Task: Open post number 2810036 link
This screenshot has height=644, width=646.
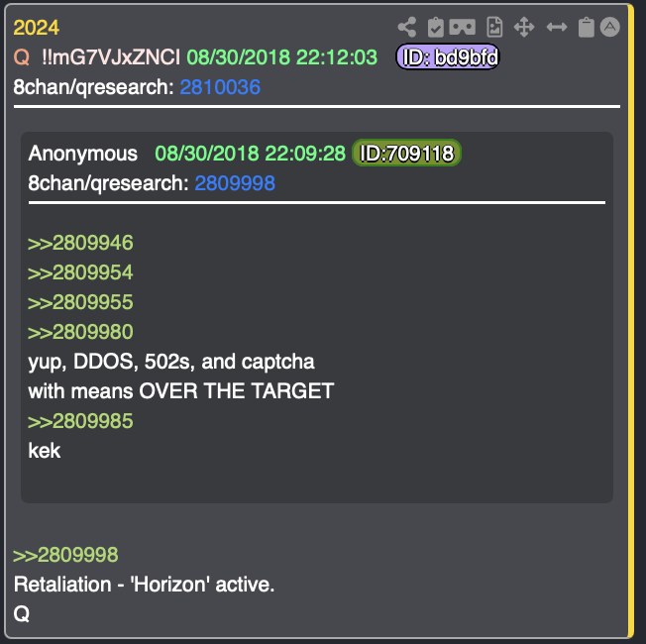Action: click(220, 87)
